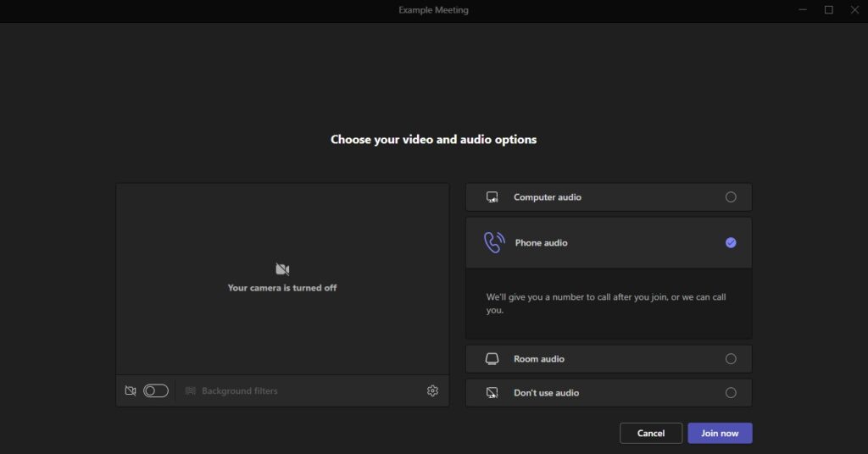Image resolution: width=868 pixels, height=454 pixels.
Task: Close the Example Meeting window
Action: pos(854,10)
